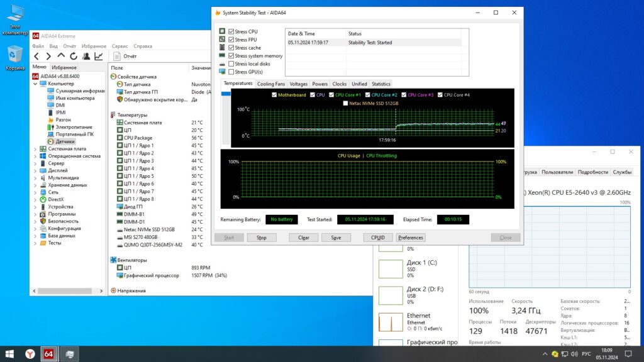Switch to AIDA64 taskbar button
This screenshot has height=362, width=644.
(x=48, y=354)
